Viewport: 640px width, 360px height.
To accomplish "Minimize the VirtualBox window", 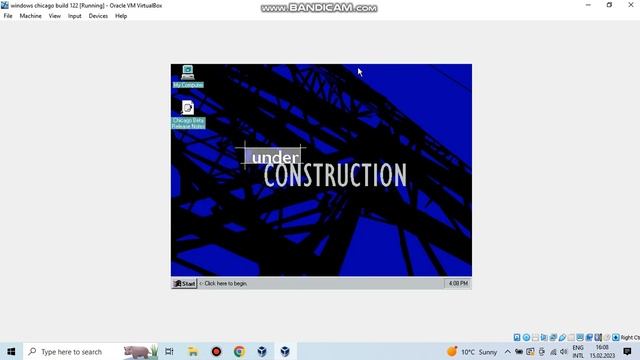I will 588,5.
